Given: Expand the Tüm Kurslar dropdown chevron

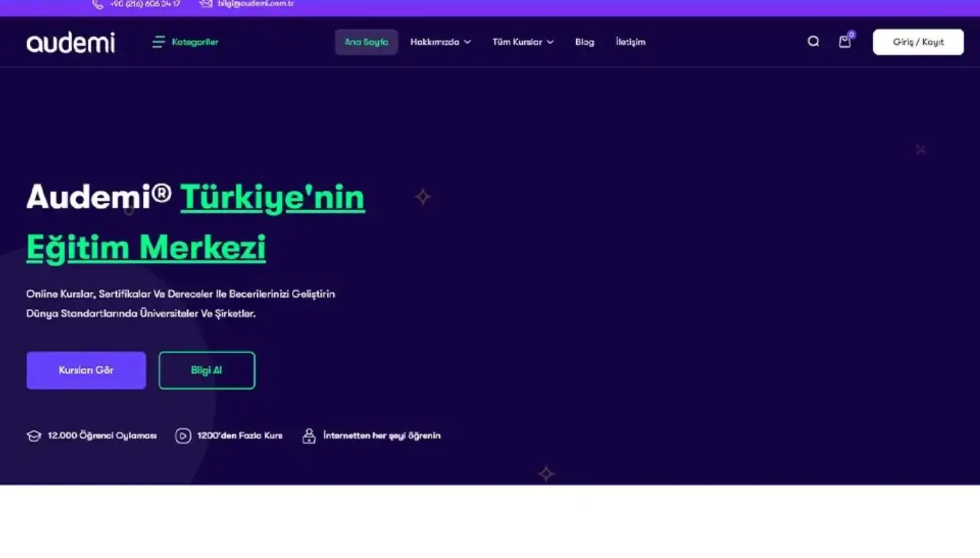Looking at the screenshot, I should point(550,42).
